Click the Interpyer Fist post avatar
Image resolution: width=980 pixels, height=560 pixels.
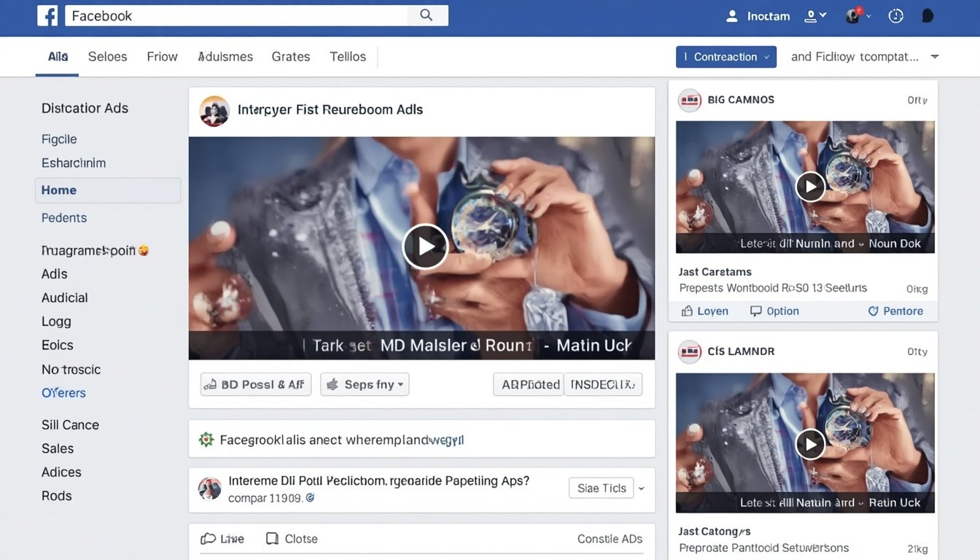point(214,111)
